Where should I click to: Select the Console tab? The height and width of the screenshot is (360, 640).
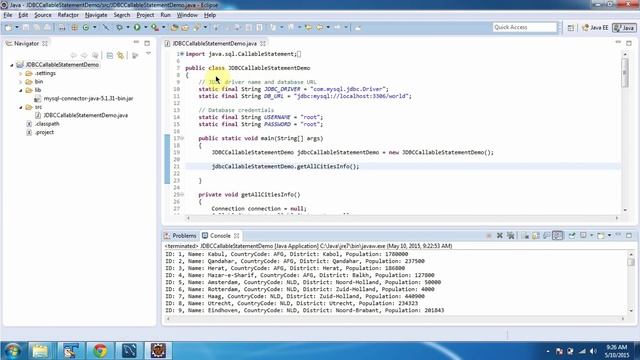tap(220, 236)
